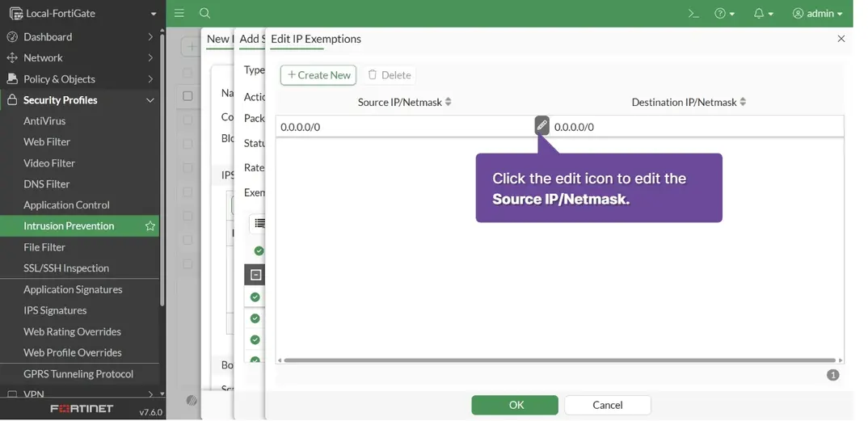Click the Security Profiles lock icon
Image resolution: width=868 pixels, height=421 pixels.
(11, 100)
